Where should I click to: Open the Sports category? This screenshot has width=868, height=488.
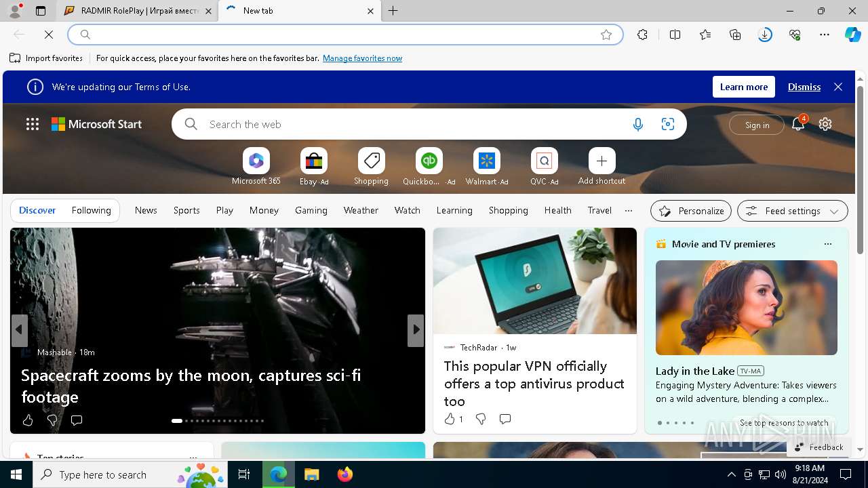186,210
